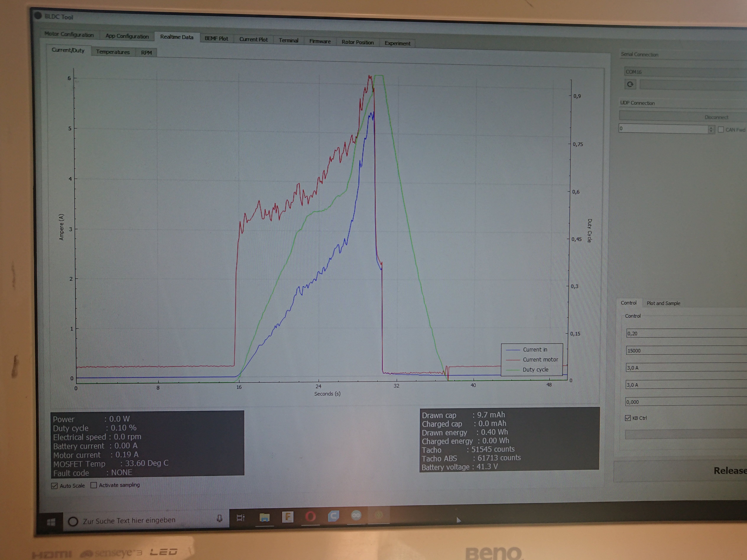
Task: Click the Release button
Action: 681,471
